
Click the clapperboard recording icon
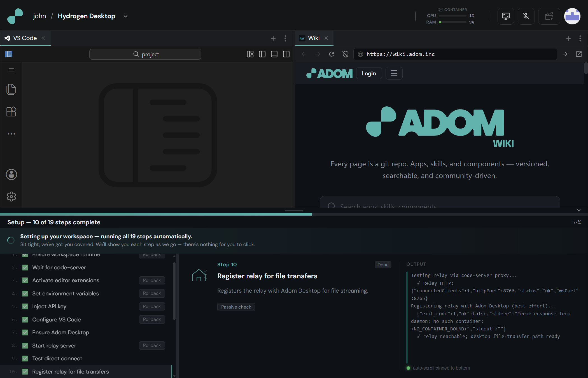coord(549,16)
